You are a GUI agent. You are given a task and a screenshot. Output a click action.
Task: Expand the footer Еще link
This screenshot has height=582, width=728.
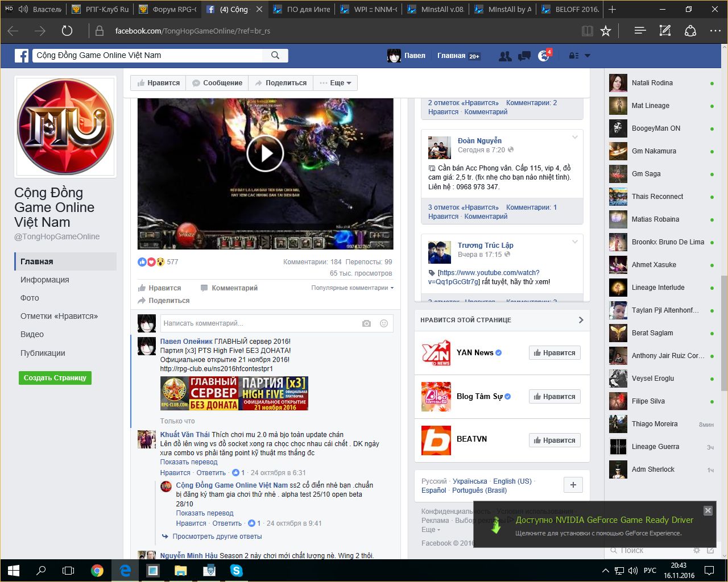click(431, 530)
